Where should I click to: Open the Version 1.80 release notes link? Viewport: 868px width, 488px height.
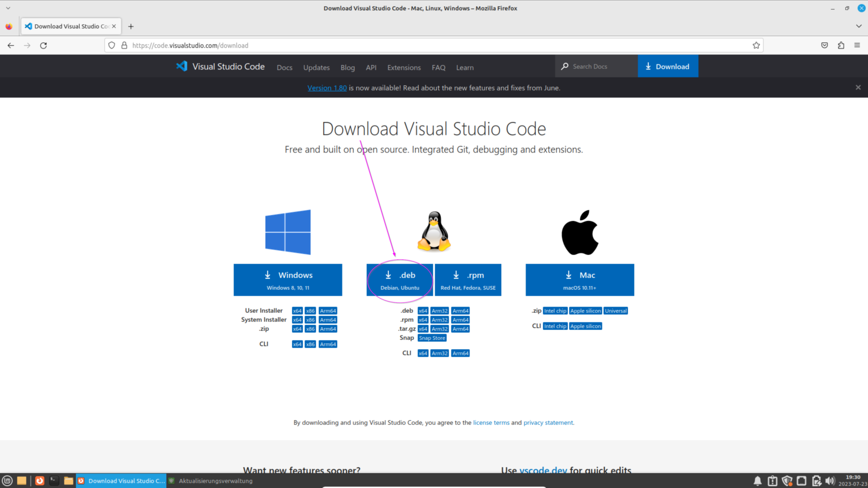pos(327,88)
